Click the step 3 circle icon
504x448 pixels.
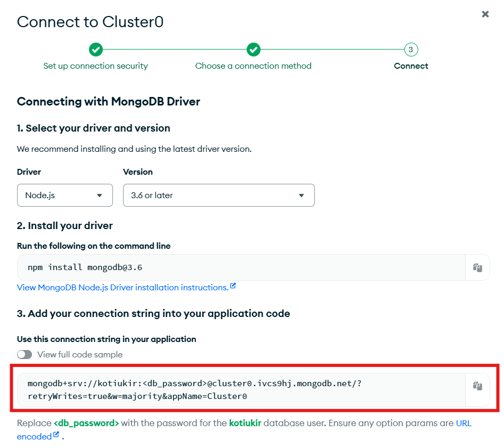411,50
